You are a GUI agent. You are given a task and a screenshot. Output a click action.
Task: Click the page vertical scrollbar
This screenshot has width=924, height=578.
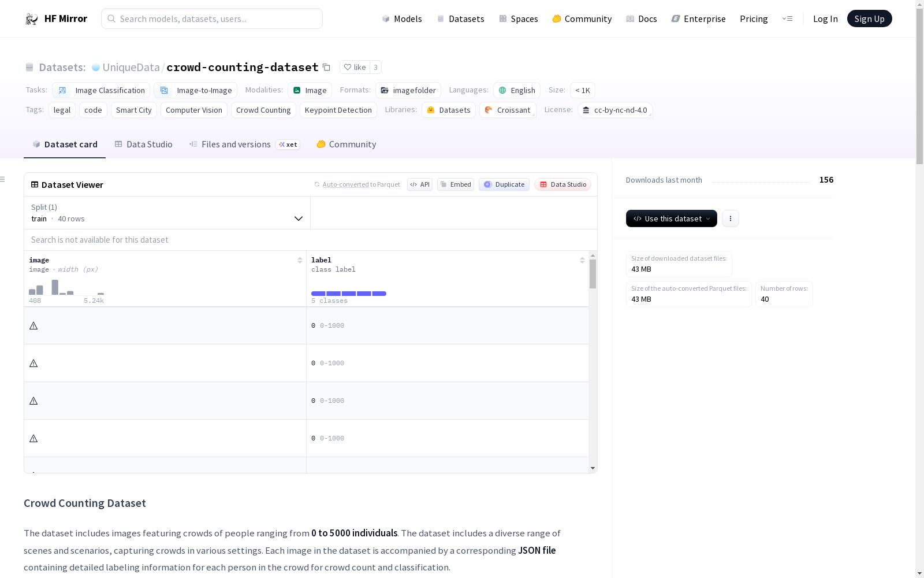tap(919, 86)
